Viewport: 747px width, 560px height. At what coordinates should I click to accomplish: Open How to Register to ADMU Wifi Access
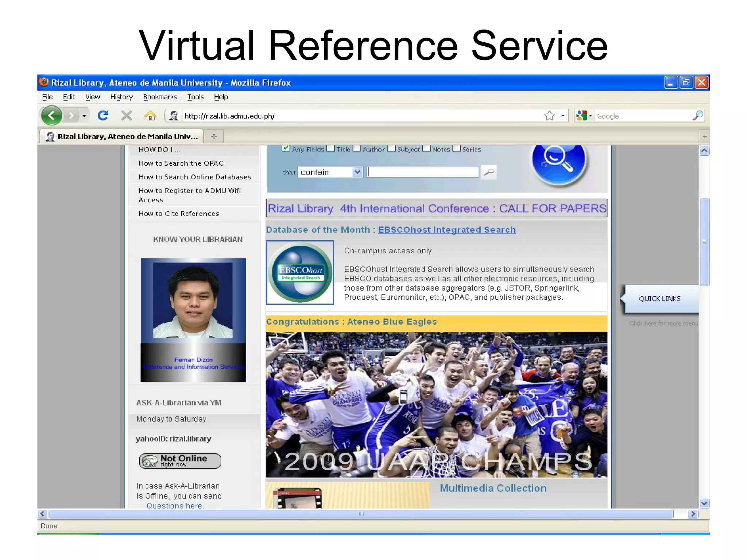(190, 195)
